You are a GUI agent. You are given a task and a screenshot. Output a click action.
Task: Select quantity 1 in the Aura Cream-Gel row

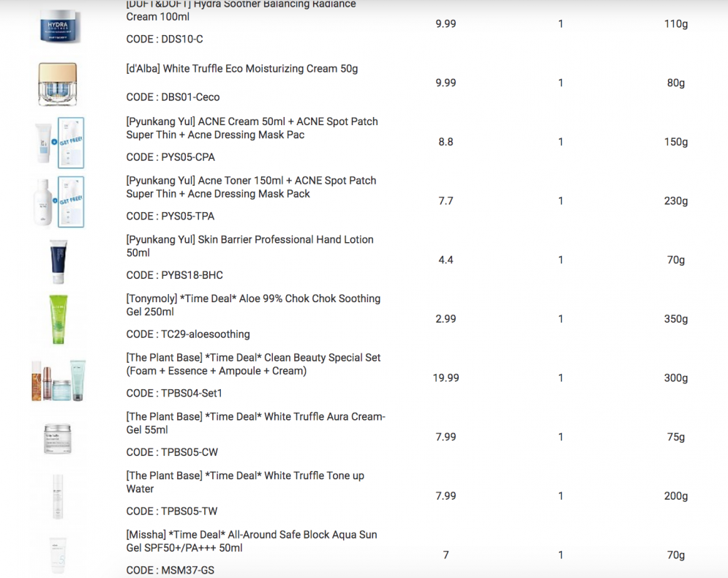pyautogui.click(x=561, y=436)
